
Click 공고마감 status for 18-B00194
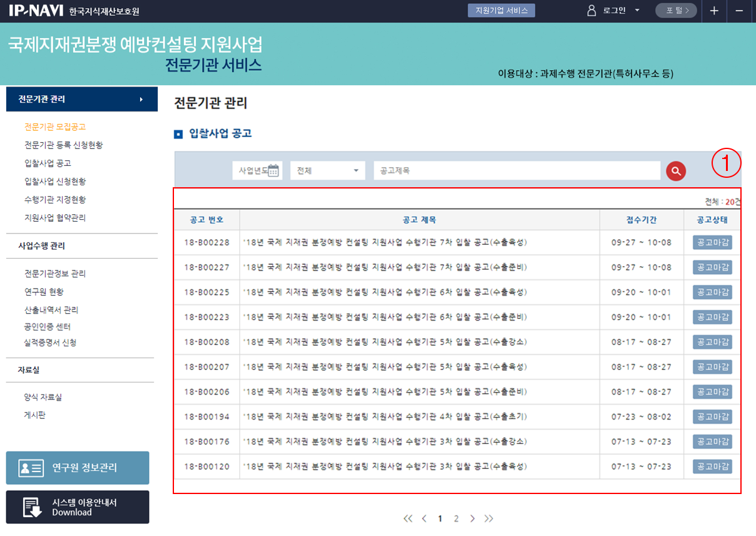point(712,416)
